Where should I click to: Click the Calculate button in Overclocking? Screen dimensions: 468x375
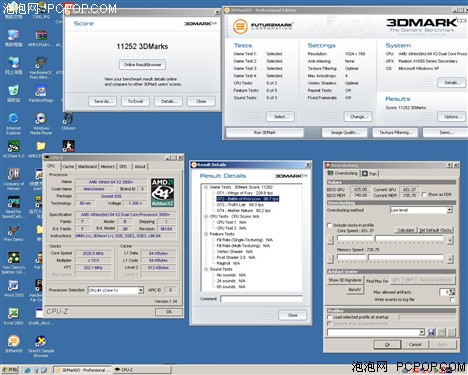tap(406, 230)
